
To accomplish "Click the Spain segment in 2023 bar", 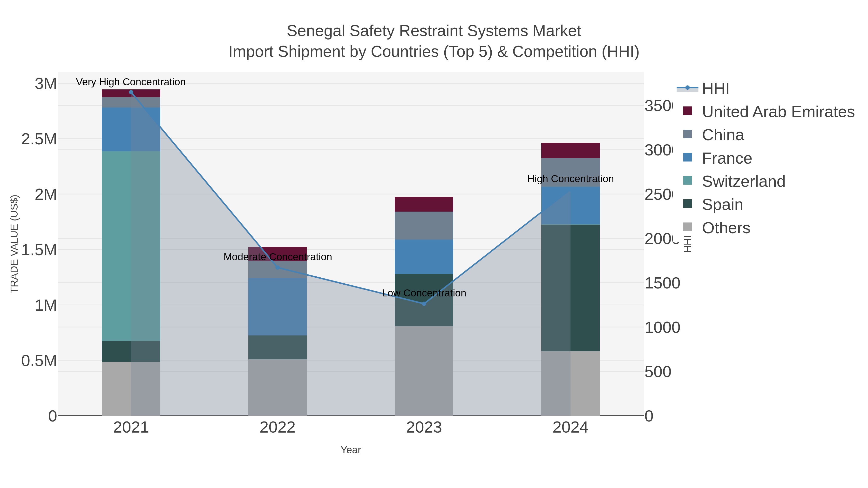I will (424, 300).
